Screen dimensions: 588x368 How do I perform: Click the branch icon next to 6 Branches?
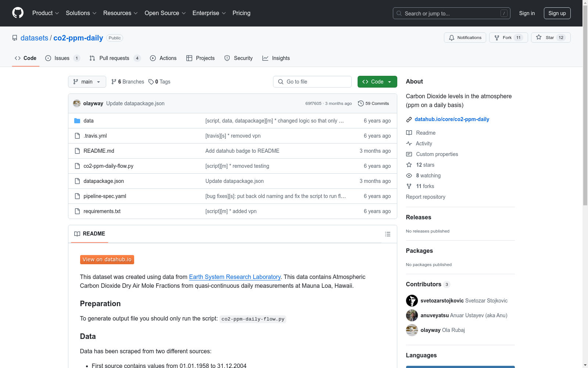pos(114,82)
